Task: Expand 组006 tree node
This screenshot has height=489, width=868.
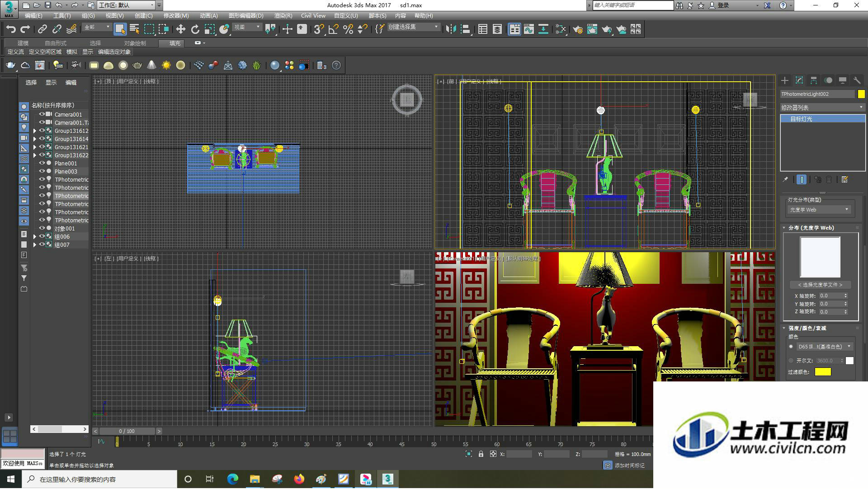Action: [x=35, y=236]
